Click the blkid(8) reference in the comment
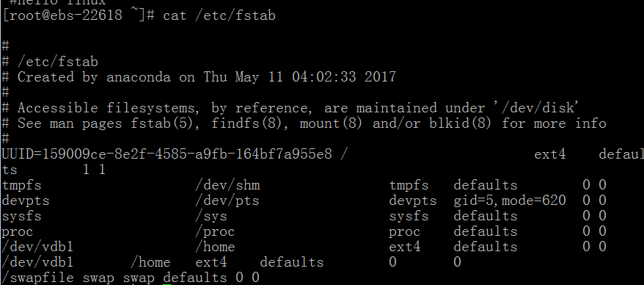The height and width of the screenshot is (285, 644). [x=460, y=123]
